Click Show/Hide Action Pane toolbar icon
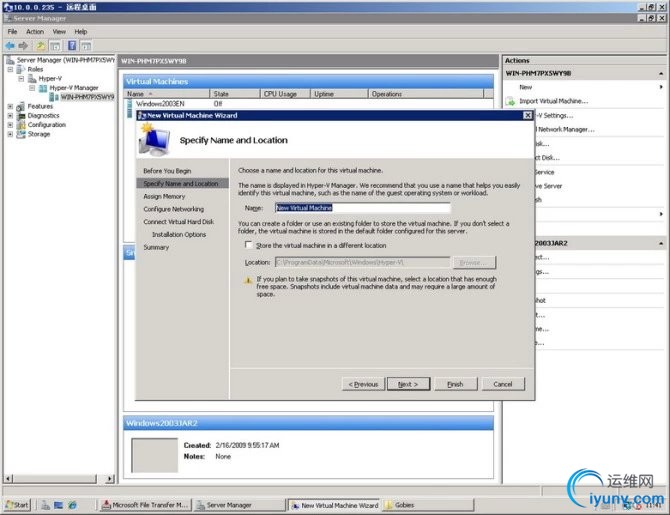The image size is (670, 515). (x=86, y=46)
